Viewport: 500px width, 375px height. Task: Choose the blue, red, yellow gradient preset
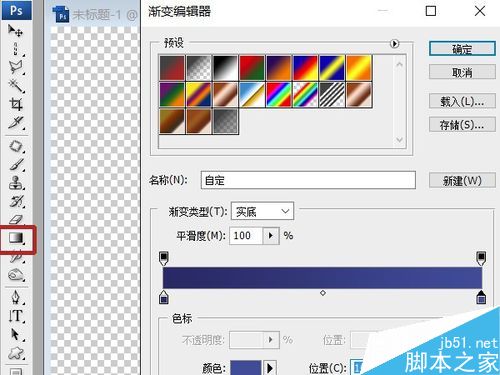pos(305,68)
